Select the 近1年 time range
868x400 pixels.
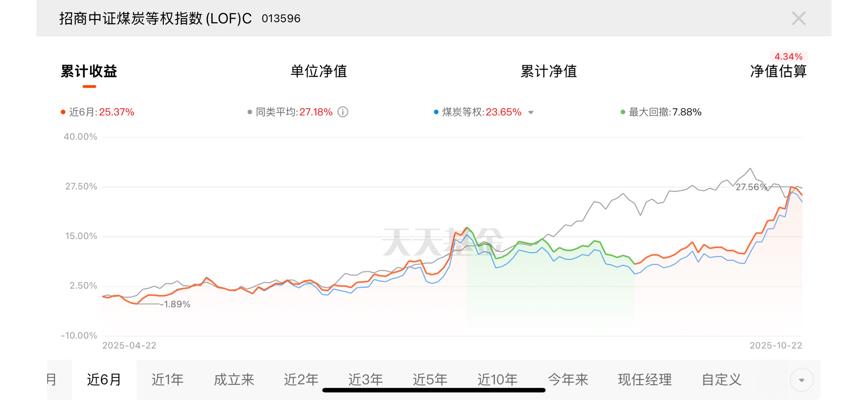tap(167, 380)
